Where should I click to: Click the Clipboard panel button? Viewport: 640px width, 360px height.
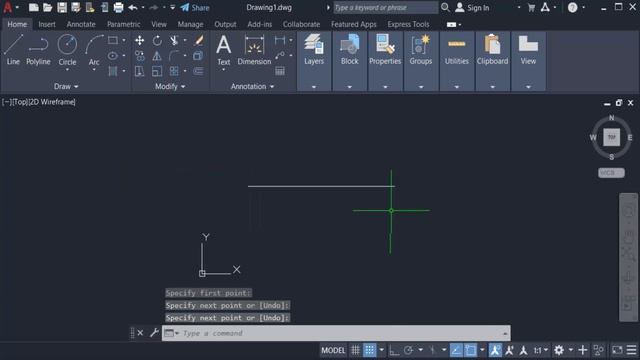pos(493,50)
